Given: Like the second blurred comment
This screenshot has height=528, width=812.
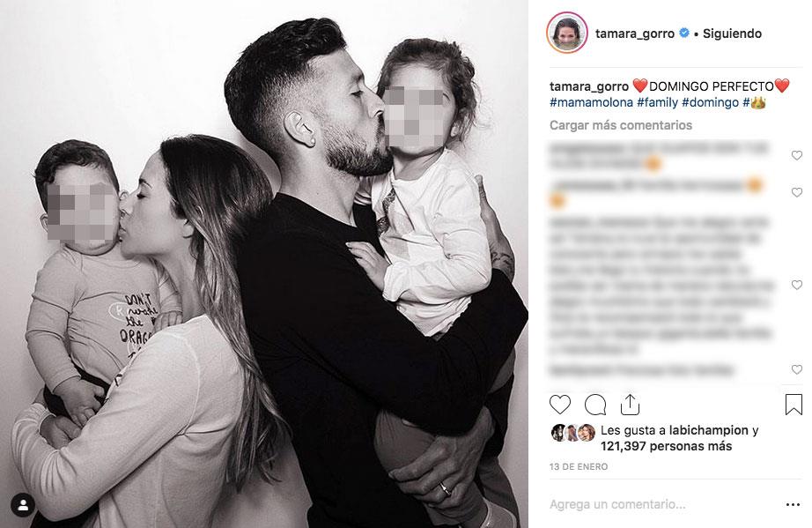Looking at the screenshot, I should click(796, 192).
